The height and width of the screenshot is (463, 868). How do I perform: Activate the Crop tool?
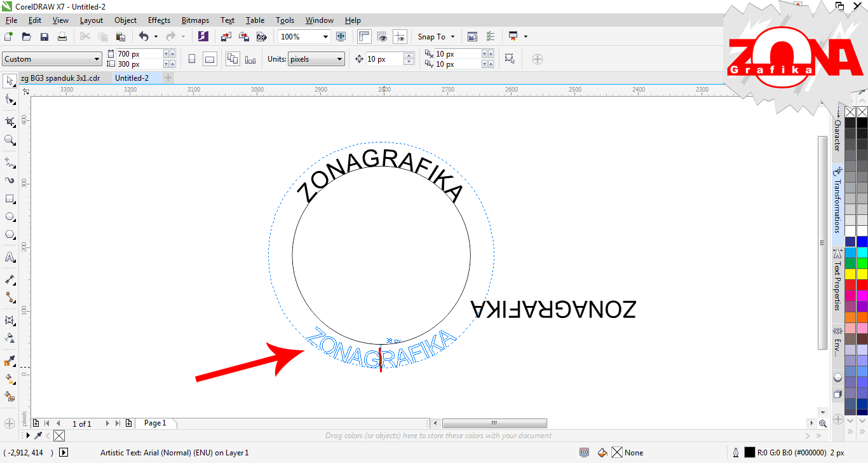click(x=10, y=121)
